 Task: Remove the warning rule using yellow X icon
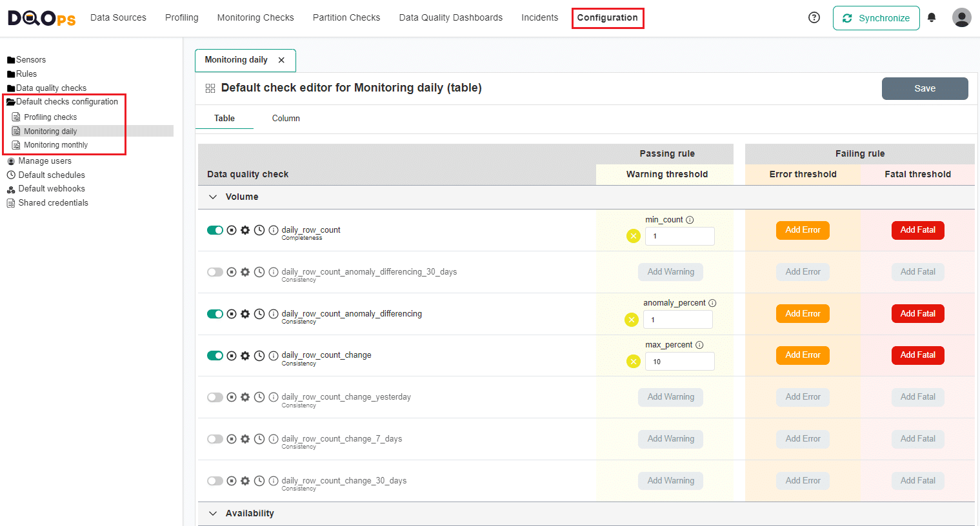point(632,236)
